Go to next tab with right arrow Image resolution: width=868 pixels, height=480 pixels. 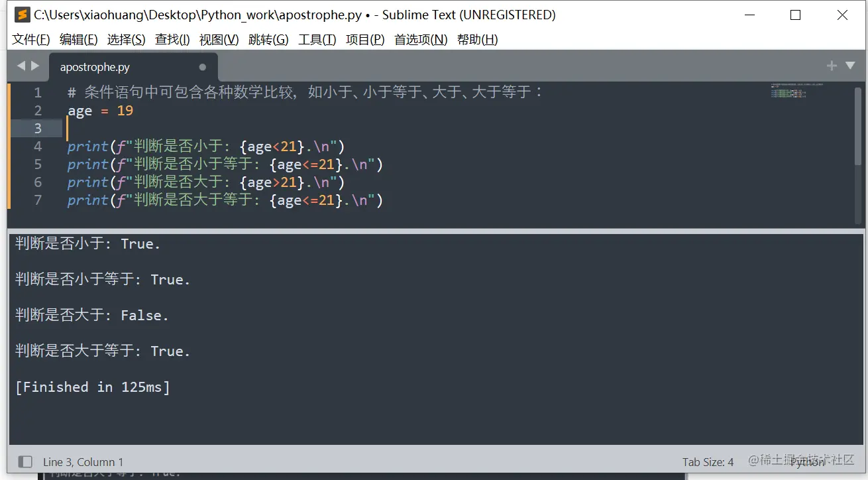(x=35, y=66)
